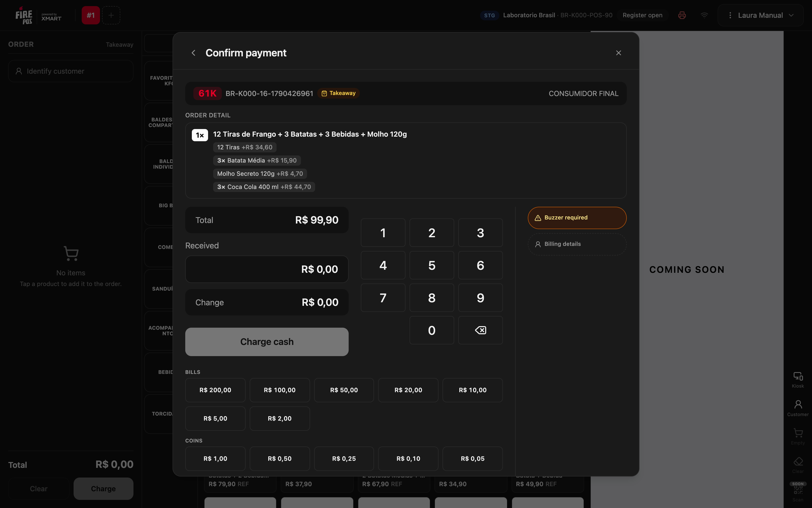Tap keypad digit 4
812x508 pixels.
click(383, 265)
